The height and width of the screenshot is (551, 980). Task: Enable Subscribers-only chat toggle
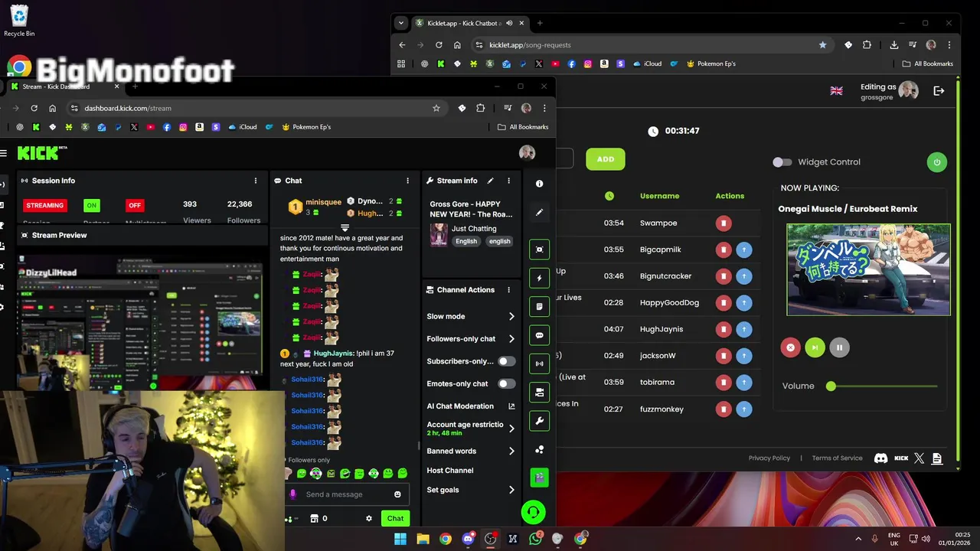506,361
